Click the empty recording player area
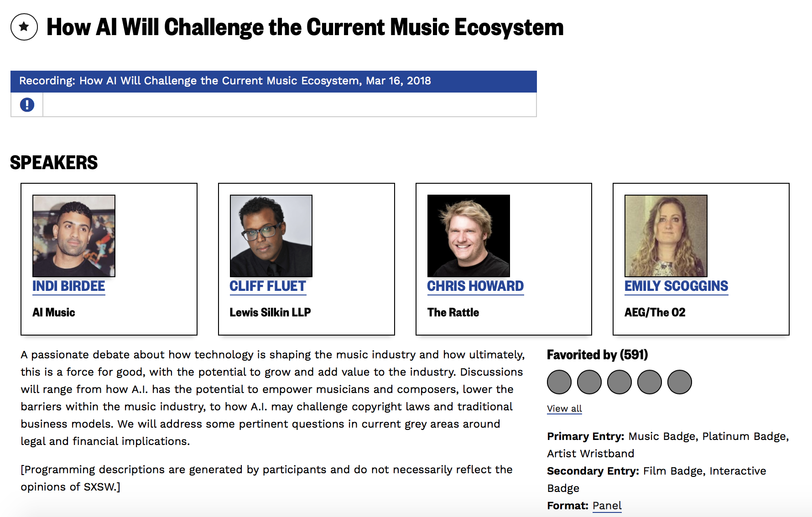 click(290, 105)
